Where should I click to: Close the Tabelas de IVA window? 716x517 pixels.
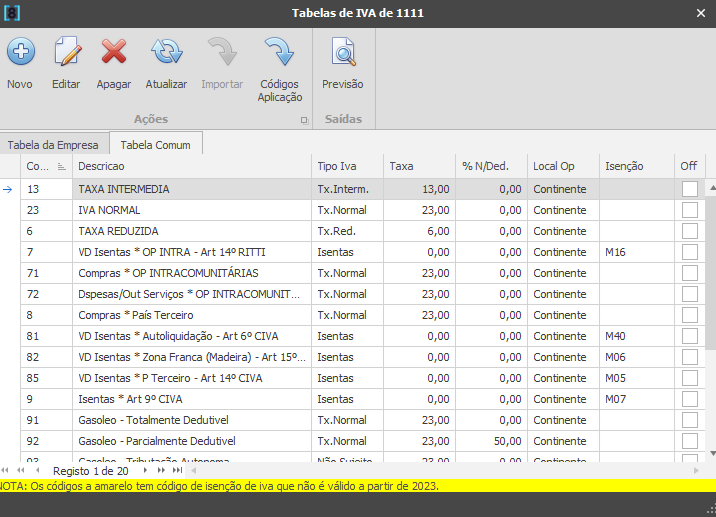(x=701, y=13)
